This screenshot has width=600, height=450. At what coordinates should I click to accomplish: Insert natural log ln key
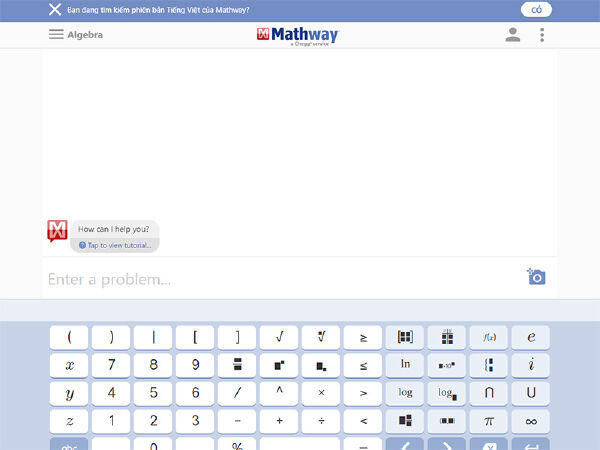click(405, 365)
